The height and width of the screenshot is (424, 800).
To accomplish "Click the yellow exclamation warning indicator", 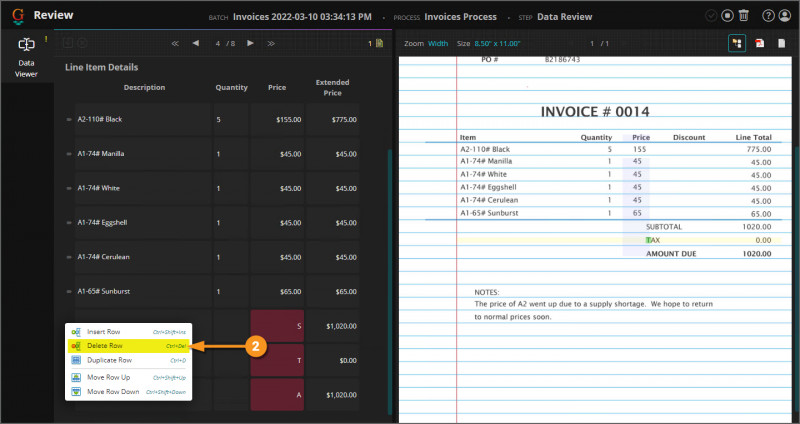I will (45, 39).
